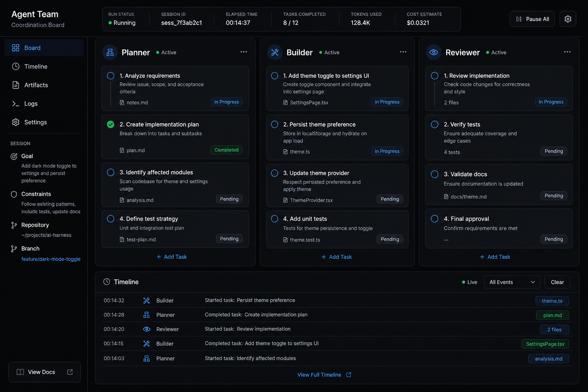Uncheck the Create implementation plan task
This screenshot has width=588, height=392.
click(111, 124)
